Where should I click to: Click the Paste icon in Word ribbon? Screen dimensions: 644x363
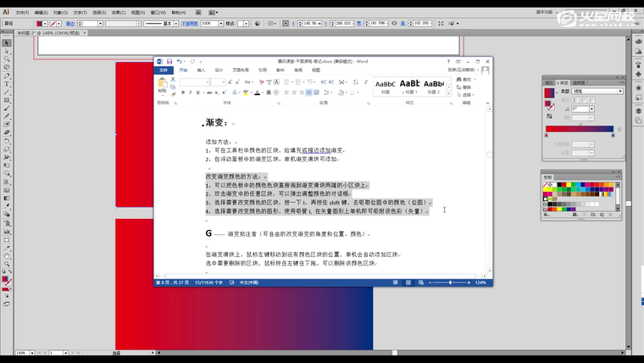point(163,84)
